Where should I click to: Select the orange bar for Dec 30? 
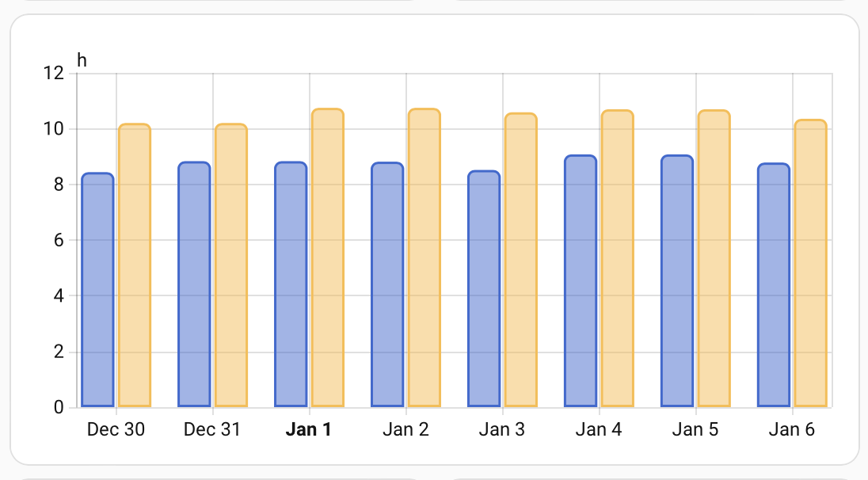click(135, 266)
